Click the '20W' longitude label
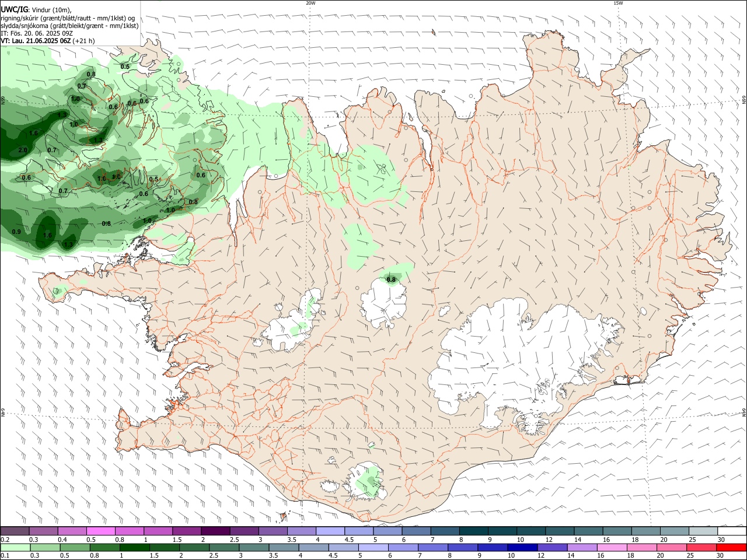This screenshot has height=560, width=747. pos(310,3)
